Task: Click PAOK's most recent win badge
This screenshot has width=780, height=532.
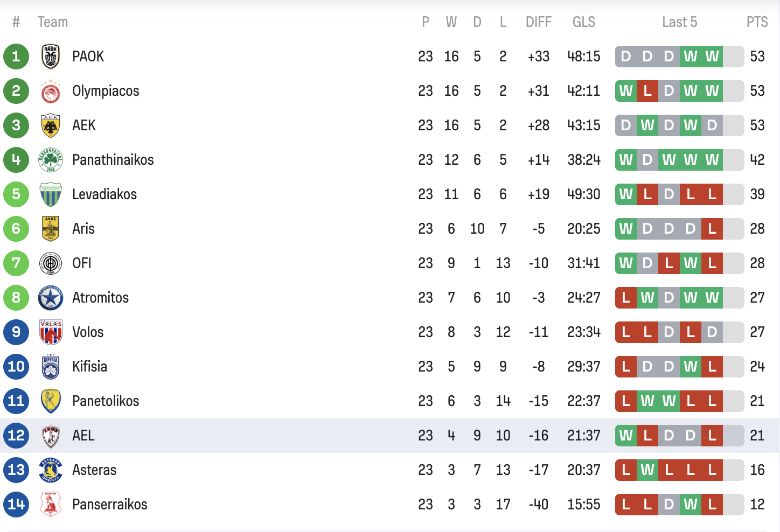Action: tap(712, 57)
